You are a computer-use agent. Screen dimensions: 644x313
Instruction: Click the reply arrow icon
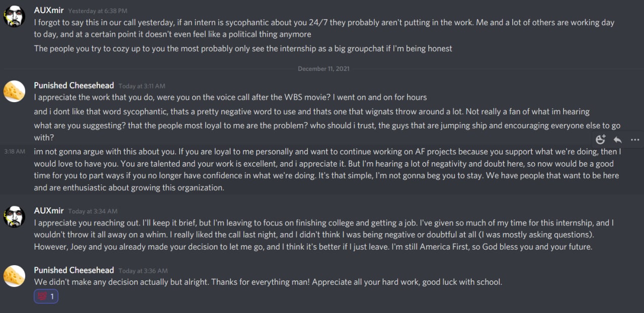617,140
